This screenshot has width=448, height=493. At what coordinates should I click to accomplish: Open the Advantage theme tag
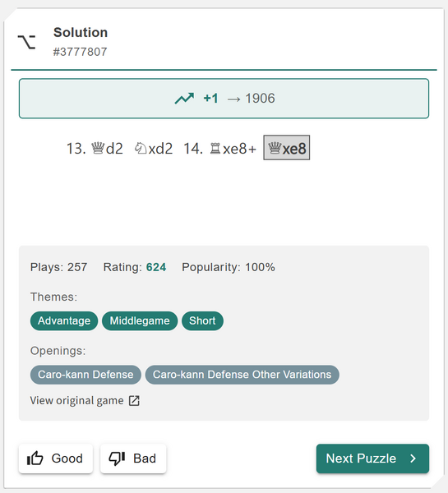tap(64, 320)
